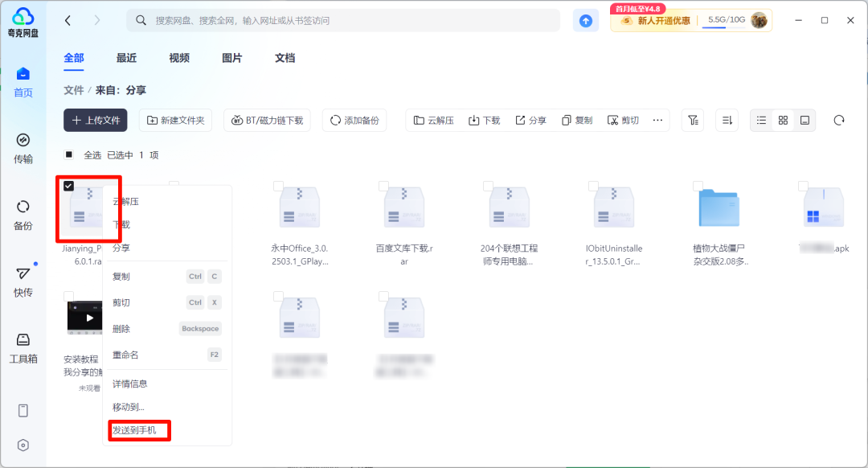This screenshot has height=468, width=868.
Task: Click the 上传文件 (Upload File) button
Action: pos(95,120)
